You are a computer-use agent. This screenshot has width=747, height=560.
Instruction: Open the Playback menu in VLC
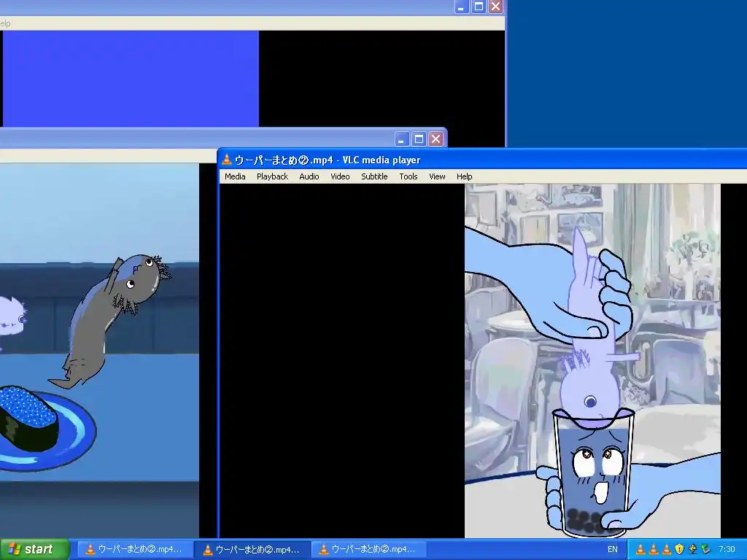tap(272, 176)
